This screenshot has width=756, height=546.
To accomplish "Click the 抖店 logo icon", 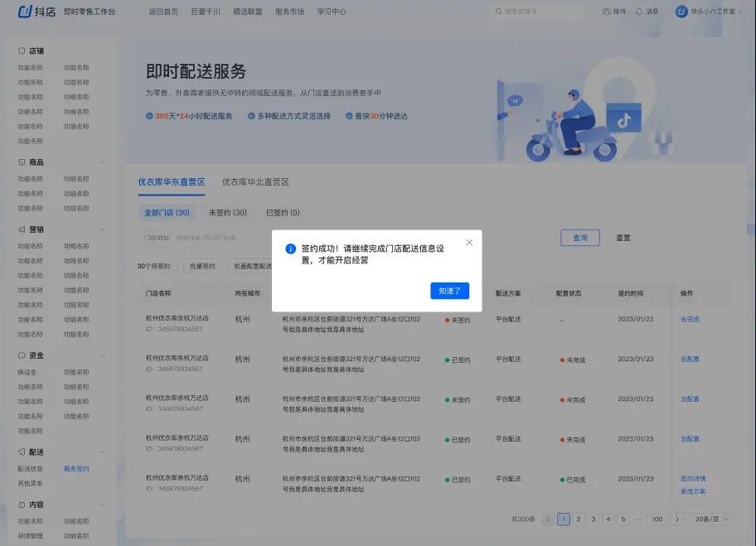I will [x=25, y=11].
